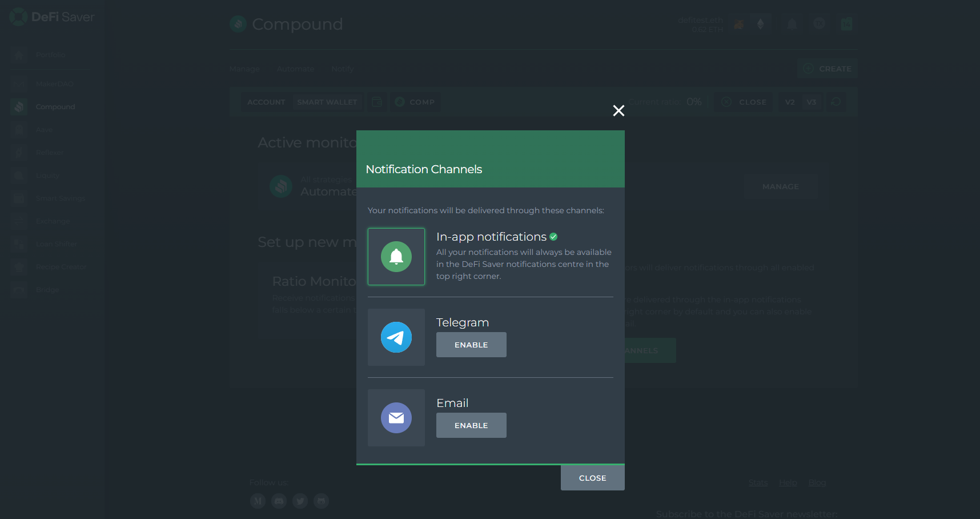Image resolution: width=980 pixels, height=519 pixels.
Task: Click the MetaMask fox wallet icon
Action: click(739, 24)
